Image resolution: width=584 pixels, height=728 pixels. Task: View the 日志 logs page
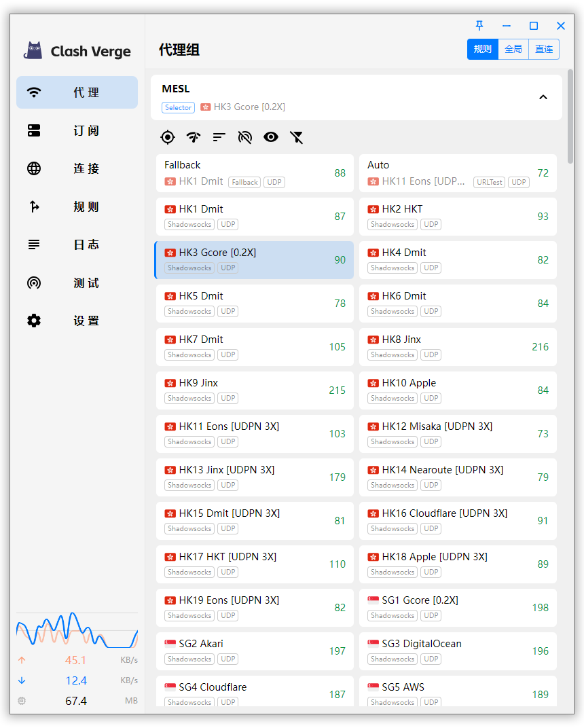point(77,244)
